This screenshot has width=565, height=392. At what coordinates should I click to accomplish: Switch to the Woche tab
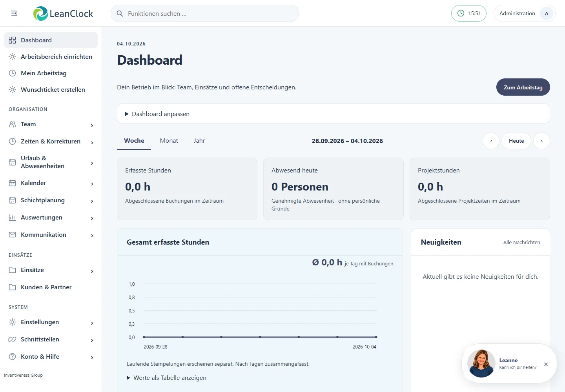pos(134,141)
